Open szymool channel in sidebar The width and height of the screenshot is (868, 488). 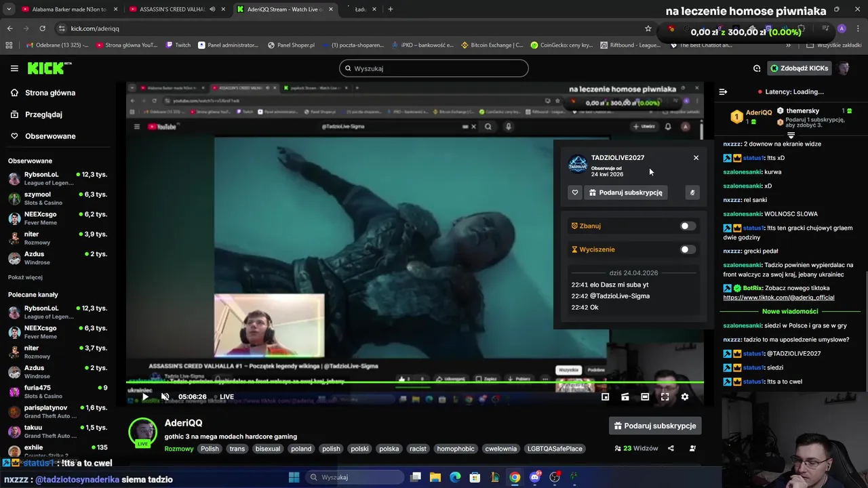click(x=58, y=198)
